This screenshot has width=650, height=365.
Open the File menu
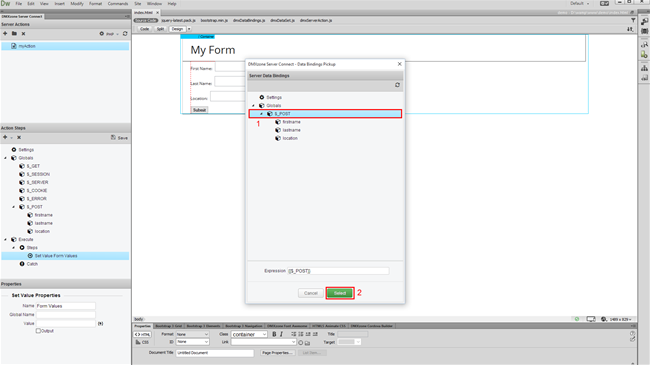click(x=19, y=4)
